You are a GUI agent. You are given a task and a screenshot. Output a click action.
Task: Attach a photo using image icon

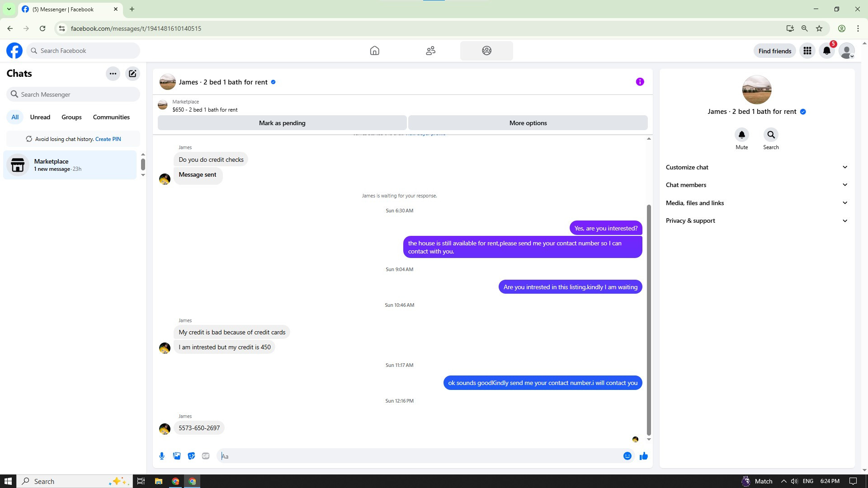(x=177, y=456)
